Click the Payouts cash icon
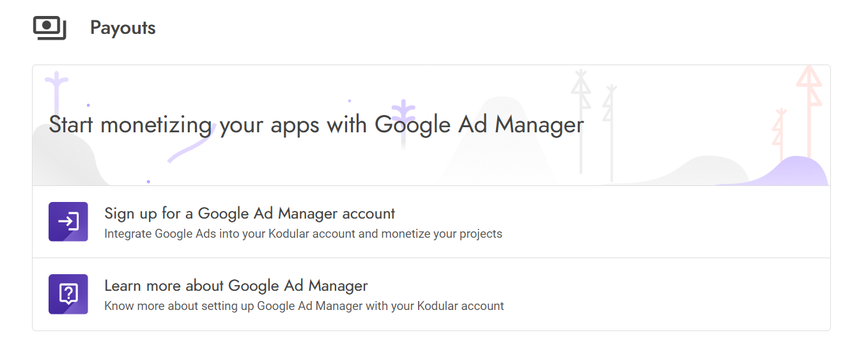The image size is (868, 356). pyautogui.click(x=49, y=28)
